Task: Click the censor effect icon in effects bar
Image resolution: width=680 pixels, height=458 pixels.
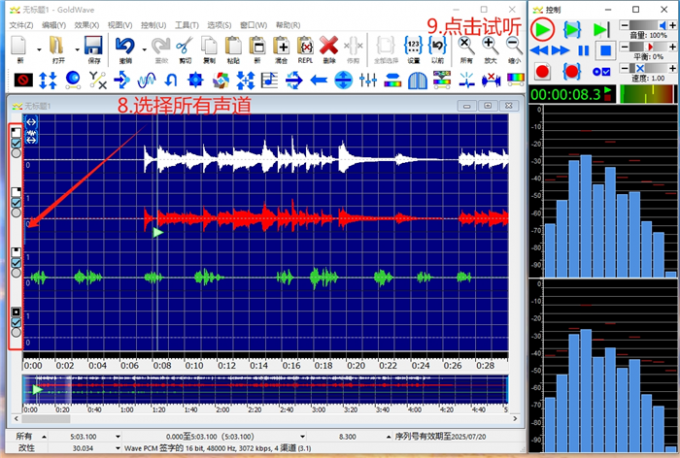Action: [x=23, y=80]
